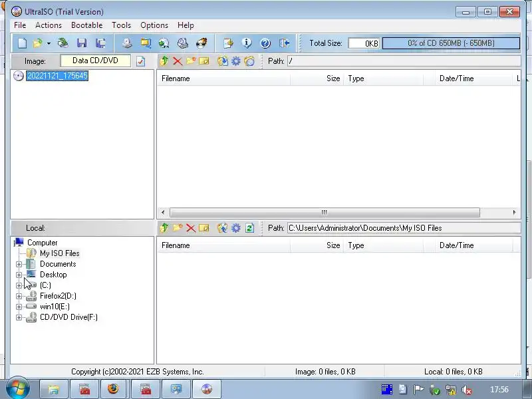Click the Convert image icon
532x399 pixels.
[x=164, y=43]
